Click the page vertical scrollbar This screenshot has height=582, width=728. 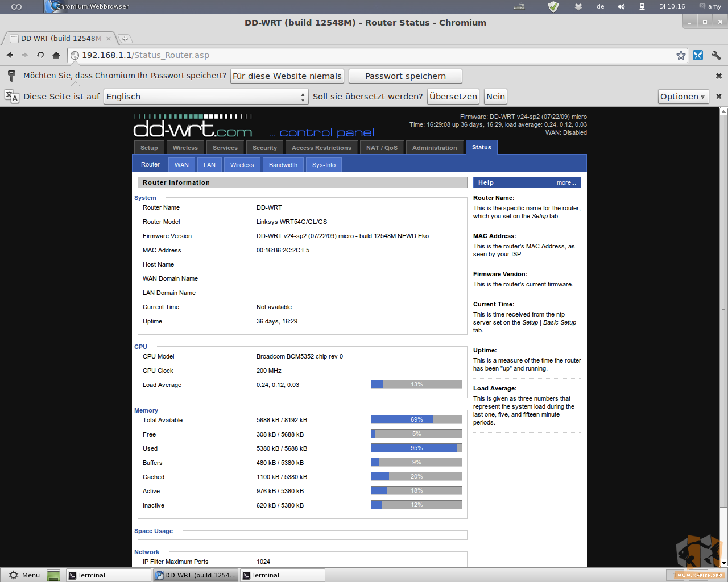coord(723,311)
